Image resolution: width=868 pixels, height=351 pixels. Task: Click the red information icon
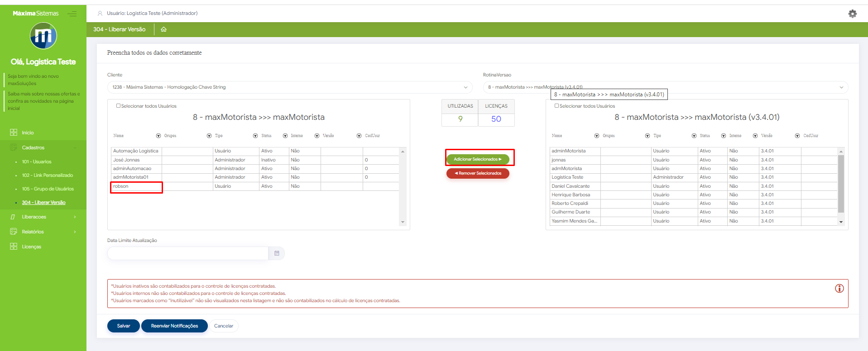coord(839,289)
